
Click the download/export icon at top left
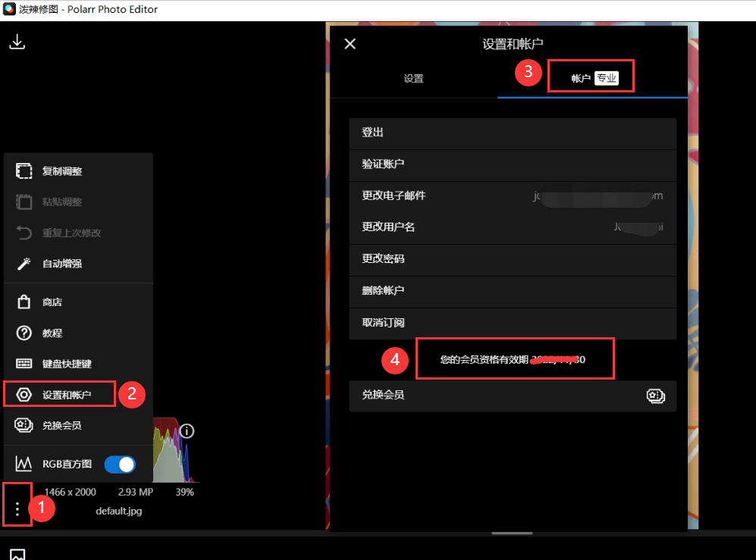click(x=17, y=42)
